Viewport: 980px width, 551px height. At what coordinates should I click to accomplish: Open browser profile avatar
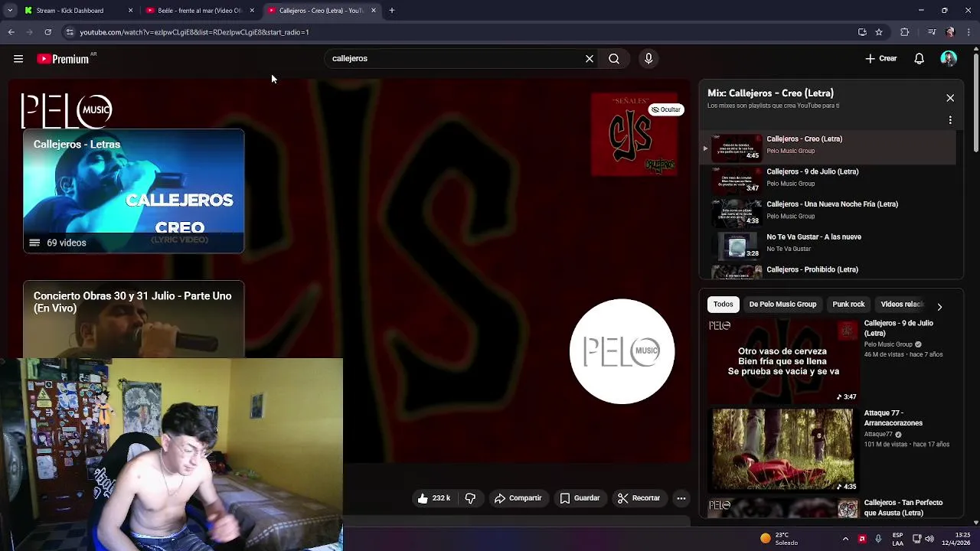[950, 32]
